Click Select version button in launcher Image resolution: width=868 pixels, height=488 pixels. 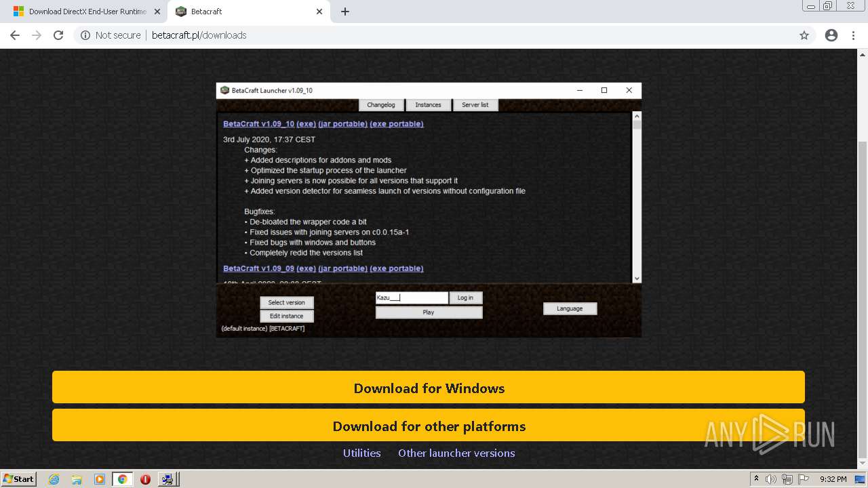click(286, 303)
